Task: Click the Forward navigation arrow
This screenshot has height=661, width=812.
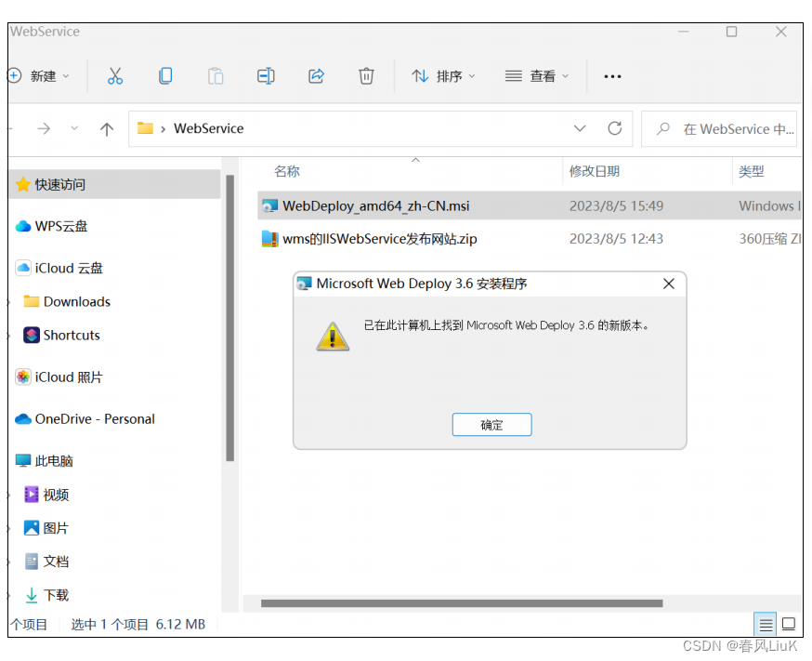Action: tap(45, 128)
